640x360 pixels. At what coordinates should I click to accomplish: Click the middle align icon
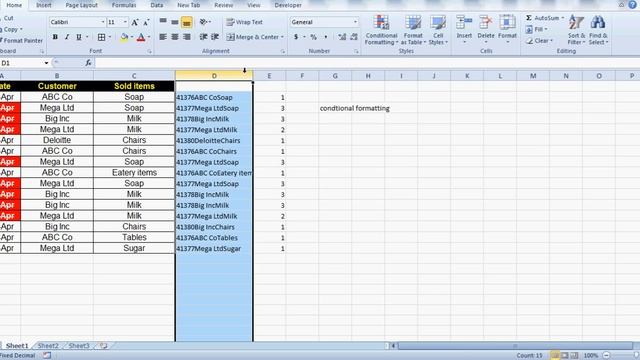[175, 22]
